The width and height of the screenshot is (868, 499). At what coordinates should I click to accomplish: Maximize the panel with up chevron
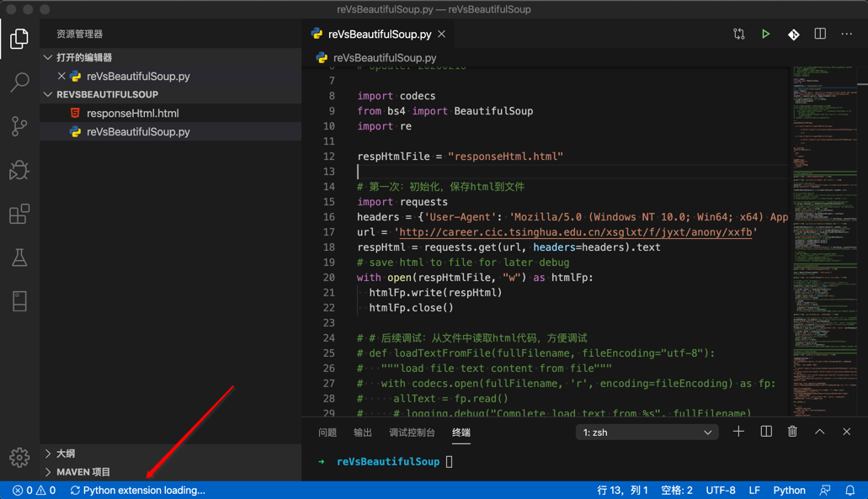click(x=820, y=432)
